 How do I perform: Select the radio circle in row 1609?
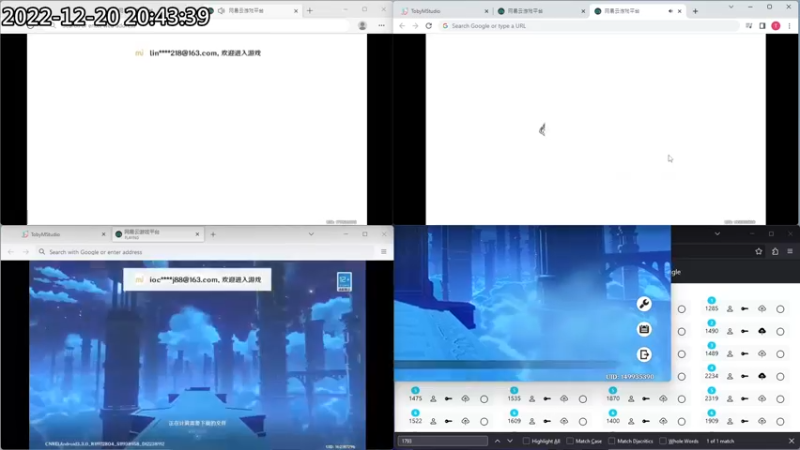(x=583, y=421)
